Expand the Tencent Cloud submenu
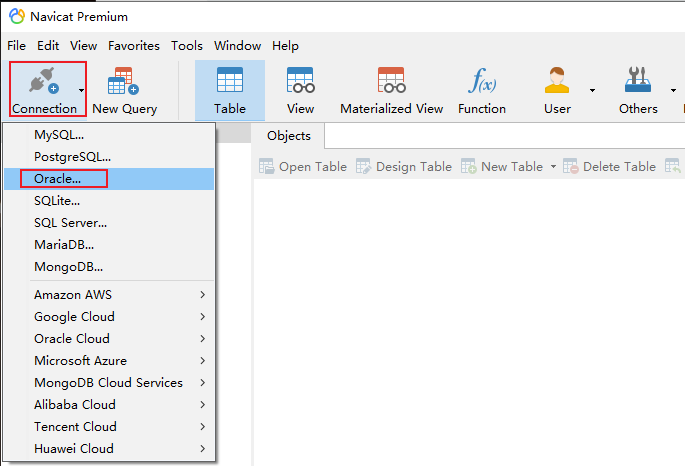The image size is (685, 466). (109, 427)
